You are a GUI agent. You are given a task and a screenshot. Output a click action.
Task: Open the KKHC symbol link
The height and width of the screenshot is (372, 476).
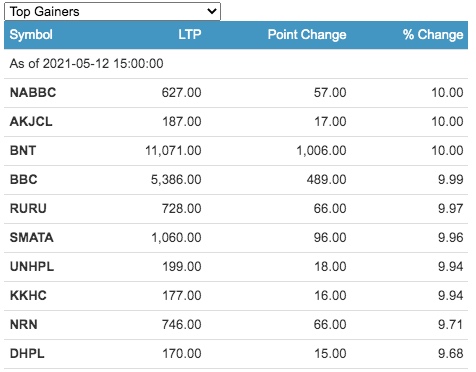tap(28, 296)
